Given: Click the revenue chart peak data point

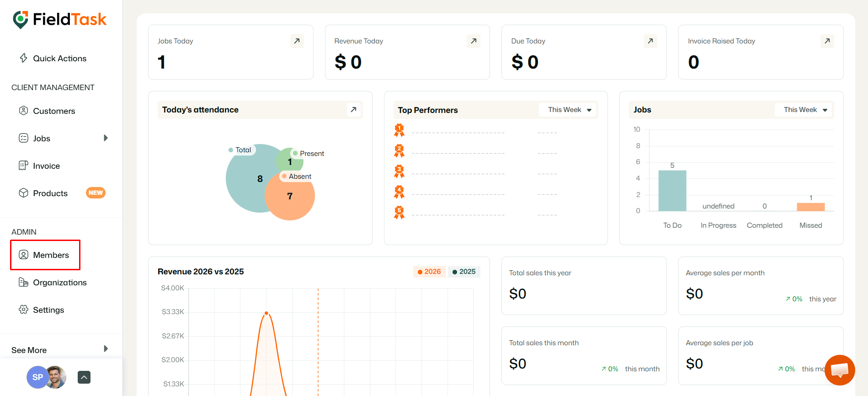Looking at the screenshot, I should coord(266,313).
